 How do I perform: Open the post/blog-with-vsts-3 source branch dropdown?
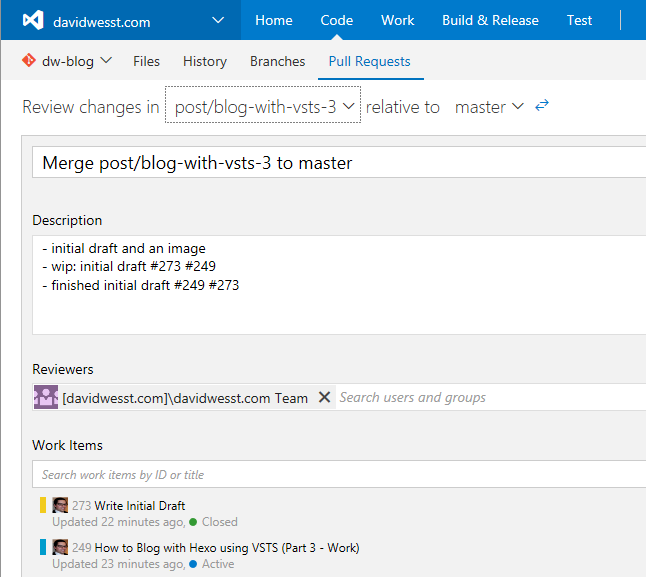point(263,105)
